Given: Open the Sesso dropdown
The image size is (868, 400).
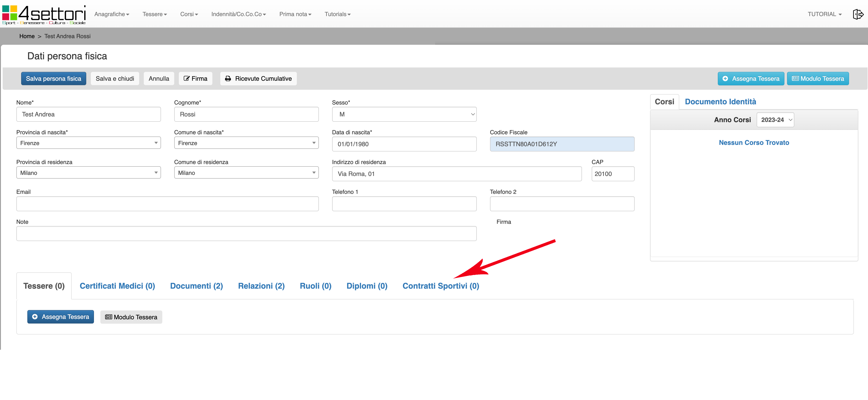Looking at the screenshot, I should pos(404,114).
